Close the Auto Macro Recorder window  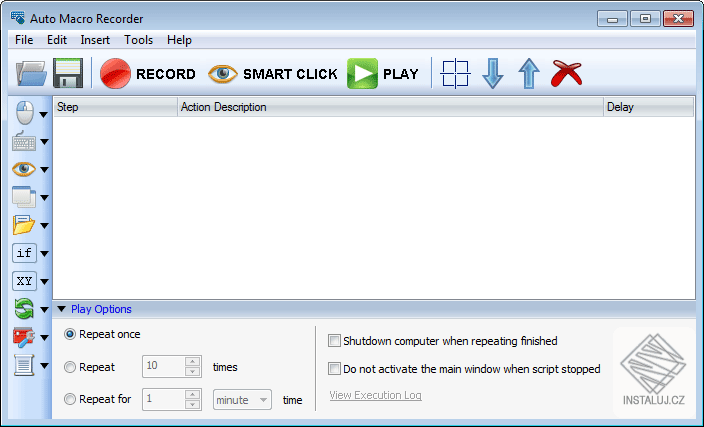coord(678,19)
